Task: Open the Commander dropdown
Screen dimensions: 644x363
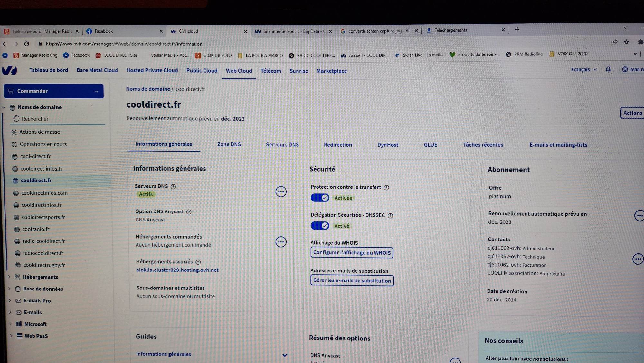Action: [x=53, y=91]
